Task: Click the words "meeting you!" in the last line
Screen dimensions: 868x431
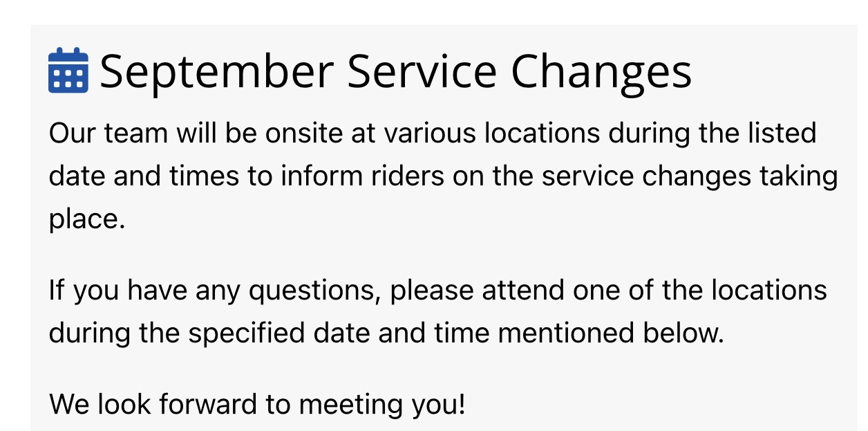Action: coord(381,404)
